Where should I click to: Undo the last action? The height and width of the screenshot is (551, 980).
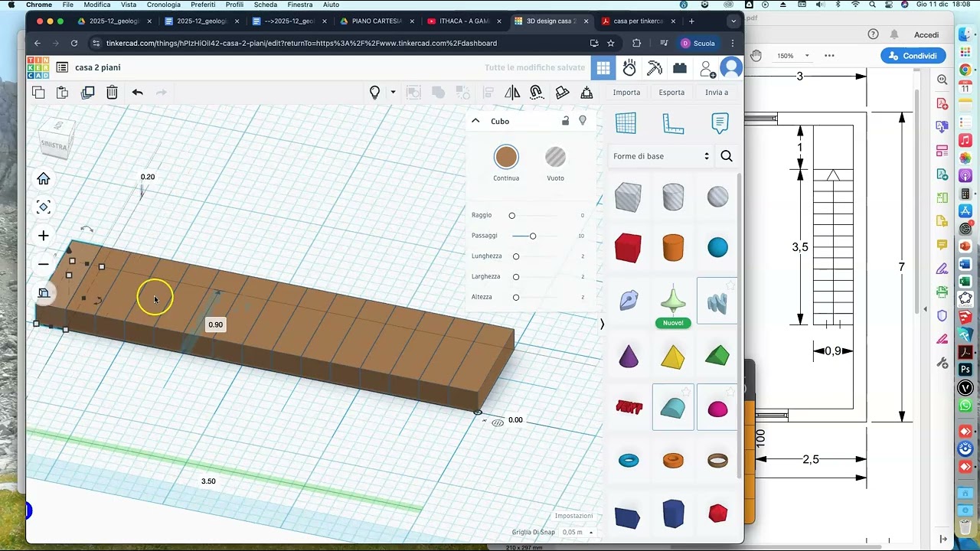click(137, 93)
